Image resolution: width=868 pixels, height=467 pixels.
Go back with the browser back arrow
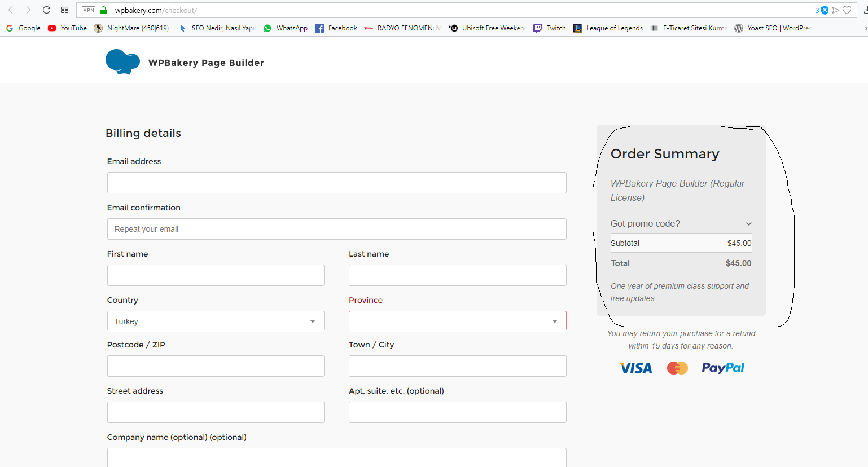point(11,10)
